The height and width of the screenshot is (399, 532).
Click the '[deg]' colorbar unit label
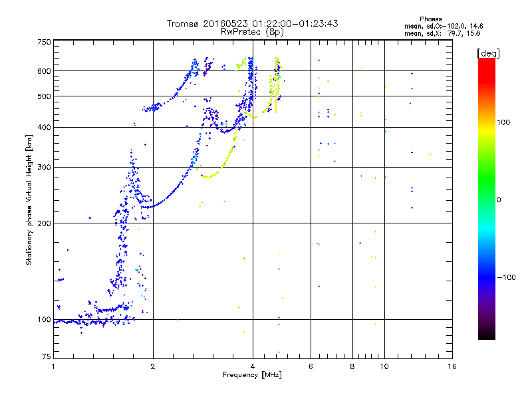tap(488, 53)
